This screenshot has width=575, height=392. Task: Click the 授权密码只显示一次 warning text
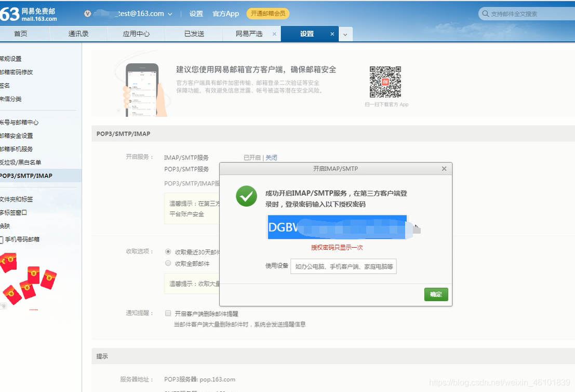337,248
